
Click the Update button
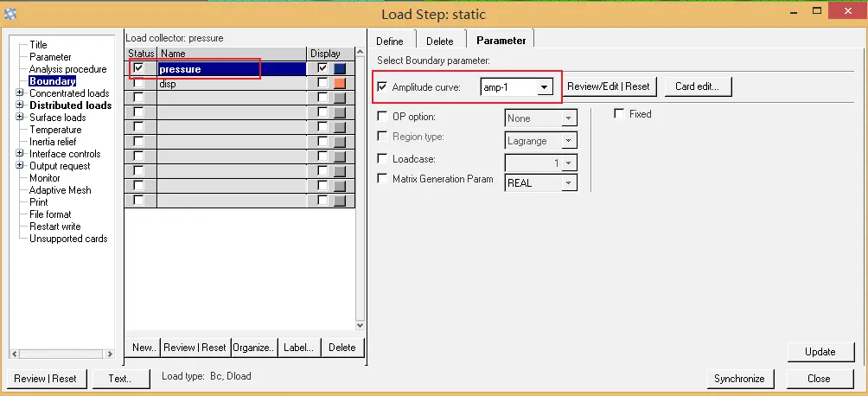coord(820,352)
